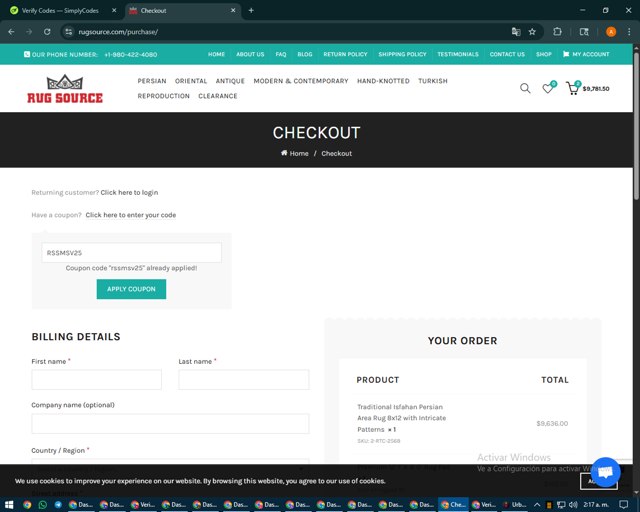Image resolution: width=640 pixels, height=512 pixels.
Task: Click the browser forward arrow
Action: pyautogui.click(x=29, y=32)
